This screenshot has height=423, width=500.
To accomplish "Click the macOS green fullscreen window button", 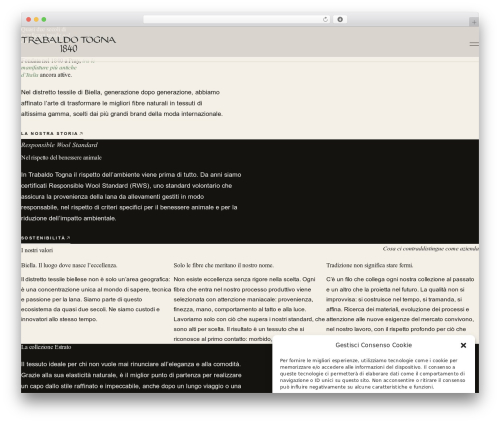I will click(x=44, y=19).
